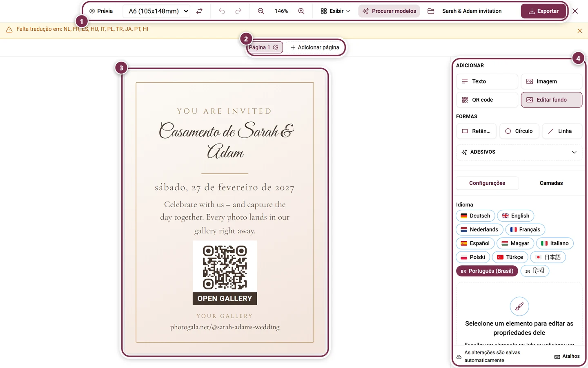588x368 pixels.
Task: Open the A6 paper size dropdown
Action: [157, 11]
